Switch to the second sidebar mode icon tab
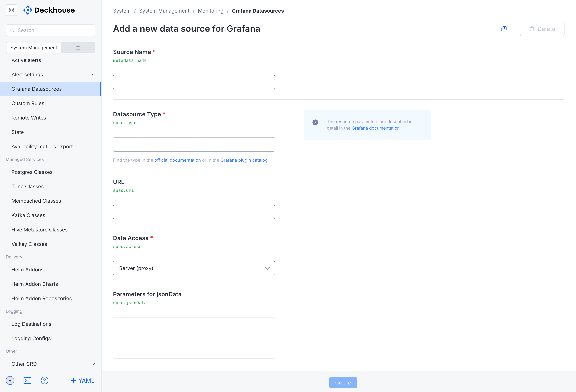 [78, 47]
